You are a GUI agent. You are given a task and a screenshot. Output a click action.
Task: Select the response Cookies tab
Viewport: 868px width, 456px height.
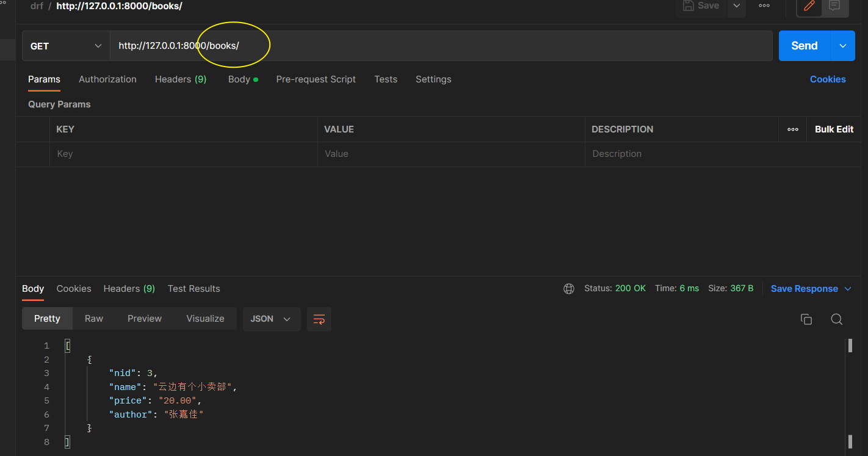point(74,289)
